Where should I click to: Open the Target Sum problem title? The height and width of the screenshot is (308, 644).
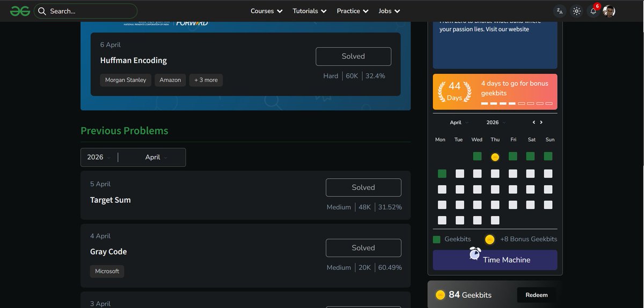point(111,200)
